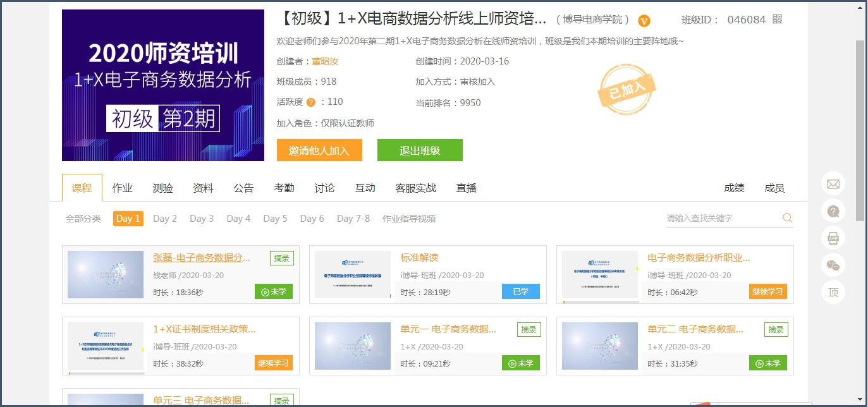
Task: Click the 邀请他人加入 button
Action: point(319,150)
